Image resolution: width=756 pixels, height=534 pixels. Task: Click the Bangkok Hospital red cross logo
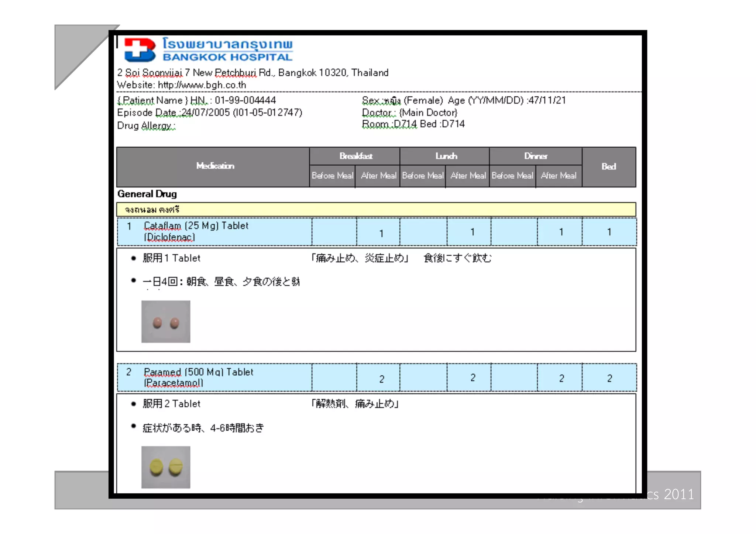140,49
